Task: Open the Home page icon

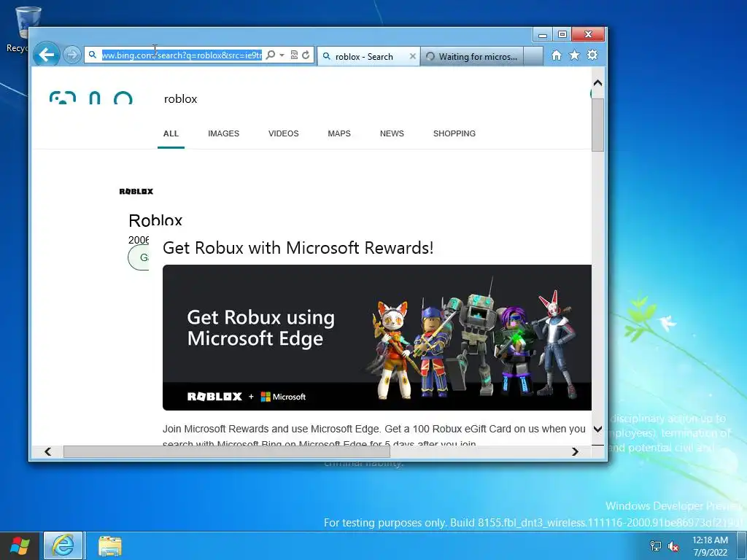Action: point(557,55)
